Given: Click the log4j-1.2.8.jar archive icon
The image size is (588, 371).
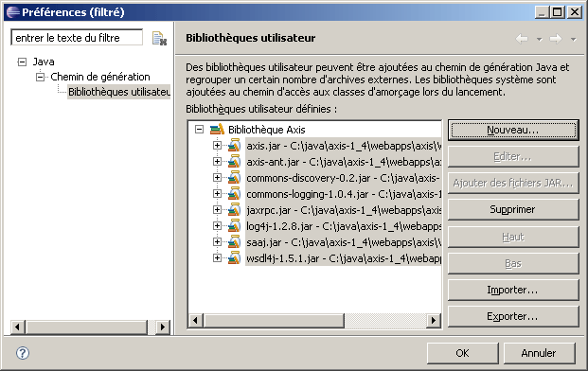Looking at the screenshot, I should coord(235,226).
